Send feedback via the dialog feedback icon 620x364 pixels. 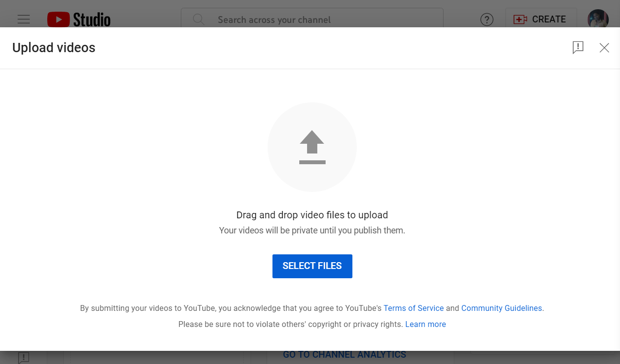coord(578,48)
